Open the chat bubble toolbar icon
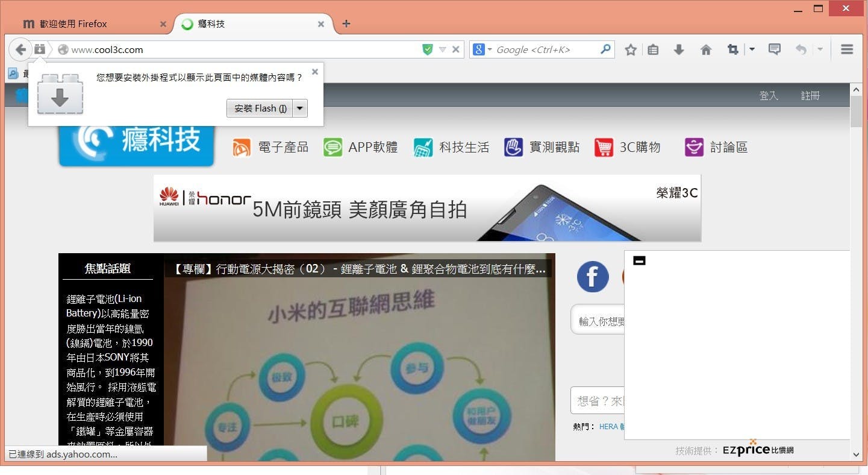 click(775, 50)
